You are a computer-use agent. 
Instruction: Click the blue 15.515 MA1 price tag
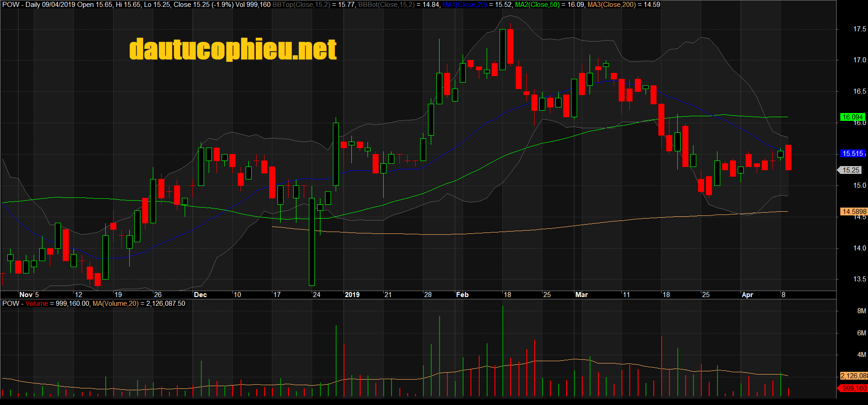(852, 154)
